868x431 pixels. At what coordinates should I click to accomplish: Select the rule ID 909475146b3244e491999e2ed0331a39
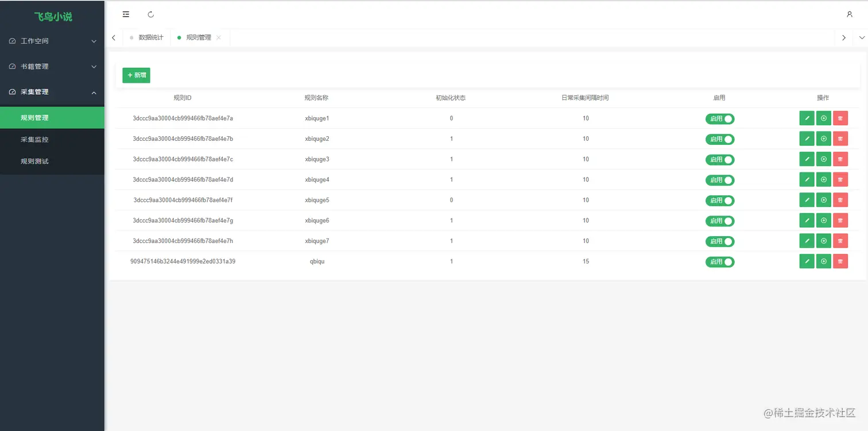183,261
